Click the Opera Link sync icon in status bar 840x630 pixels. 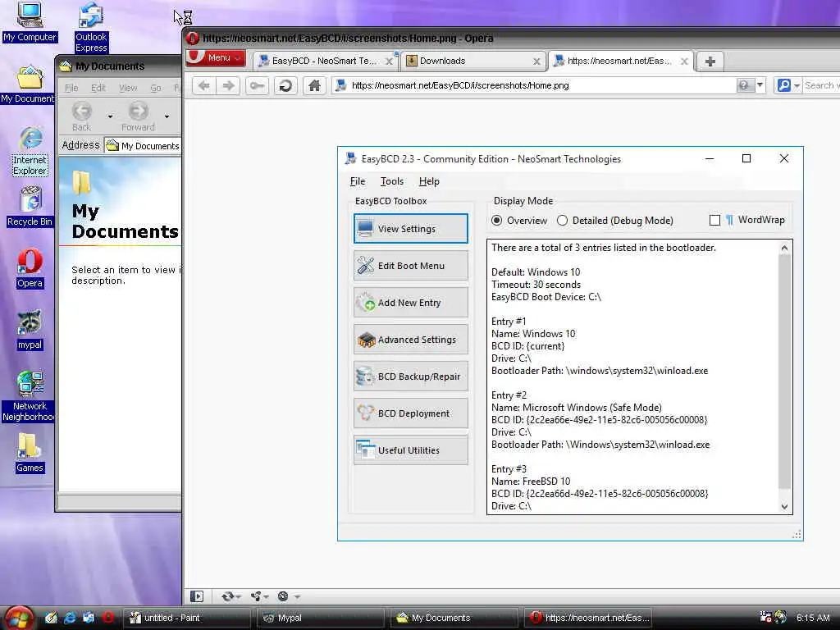(x=228, y=596)
